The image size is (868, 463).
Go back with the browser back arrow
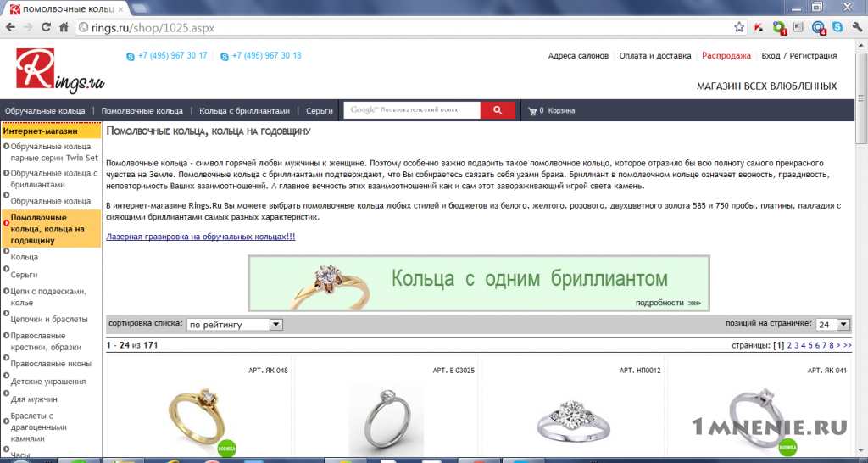click(x=10, y=27)
